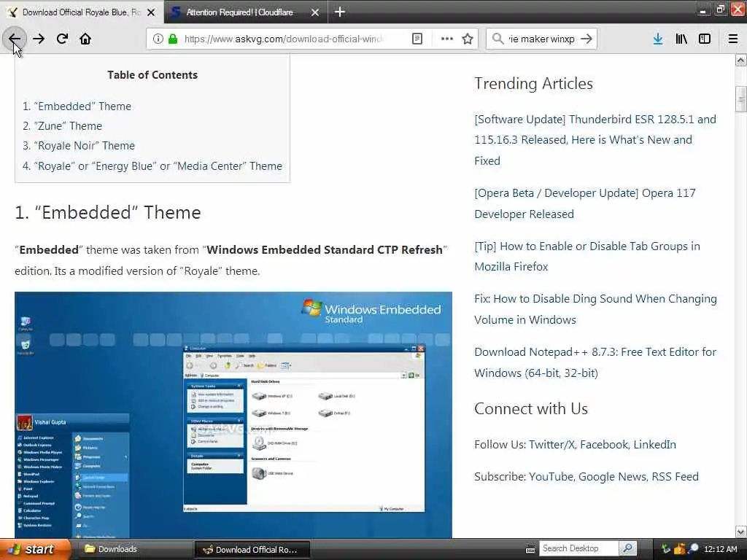Select the Firefox Download Official Ro... taskbar button
This screenshot has width=747, height=560.
[x=252, y=550]
